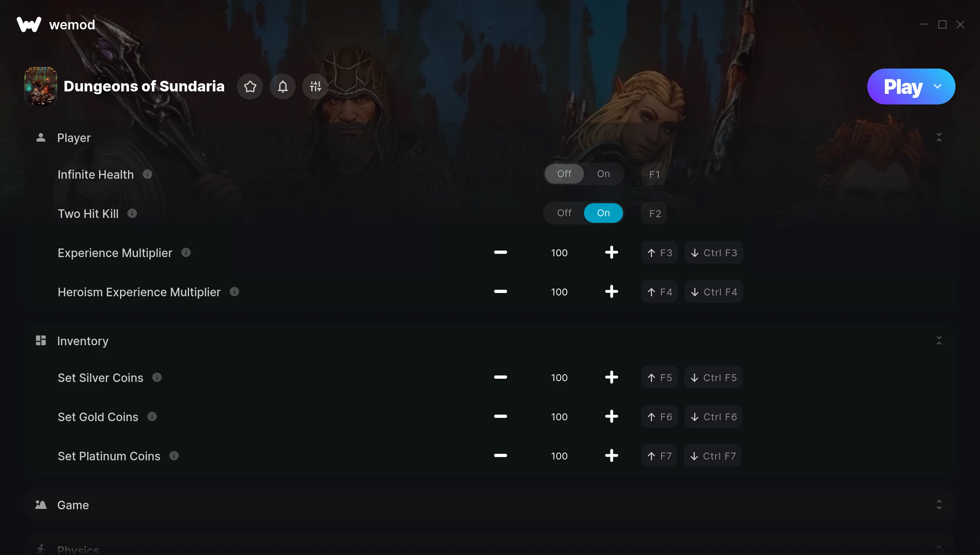Increase Experience Multiplier with plus button
Image resolution: width=980 pixels, height=555 pixels.
tap(611, 253)
